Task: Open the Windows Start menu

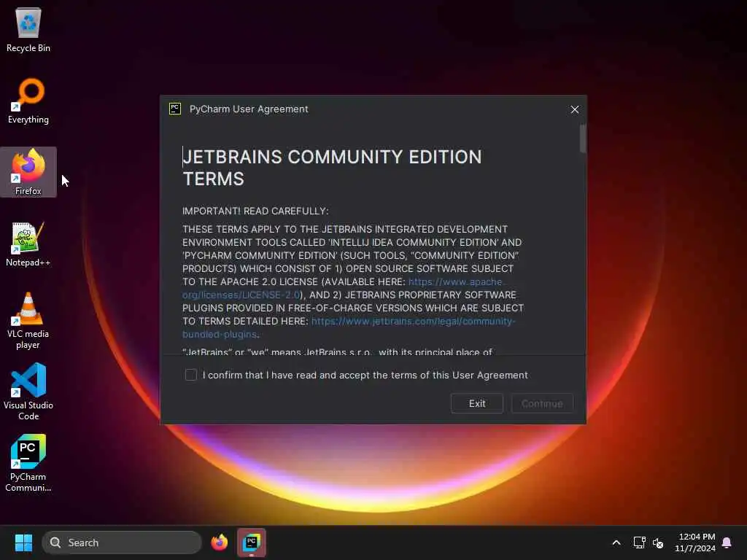Action: point(23,542)
